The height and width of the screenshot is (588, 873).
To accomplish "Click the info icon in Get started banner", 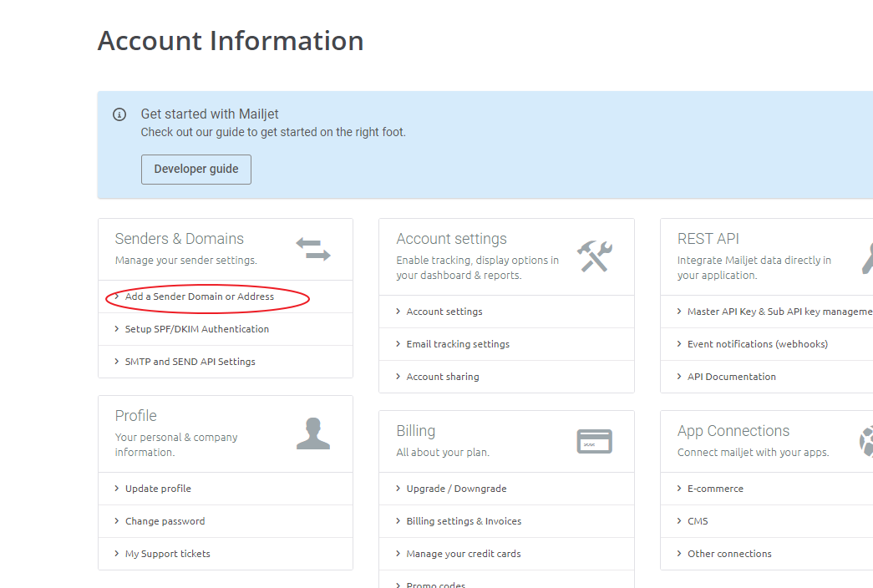I will point(119,114).
